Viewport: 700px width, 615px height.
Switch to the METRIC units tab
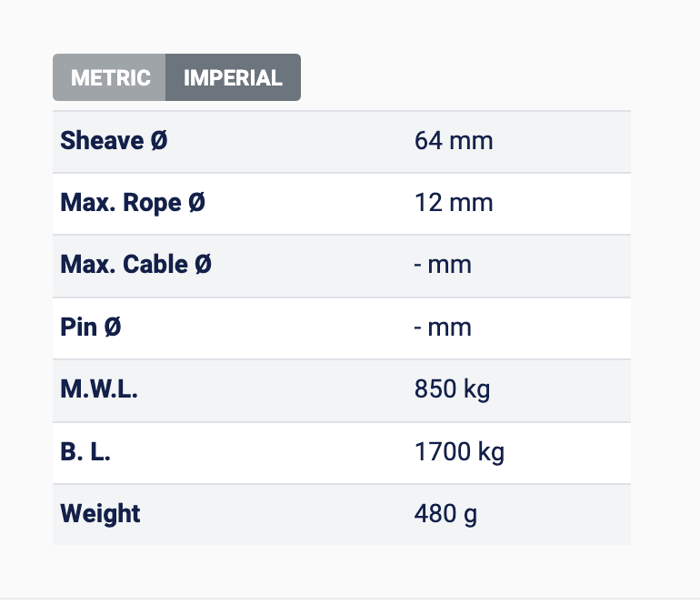(x=110, y=77)
